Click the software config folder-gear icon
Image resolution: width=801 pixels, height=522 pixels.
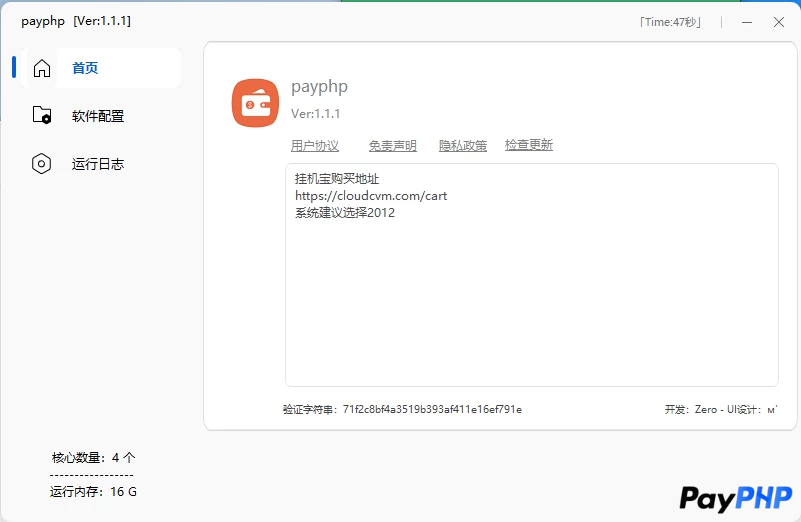(x=42, y=115)
